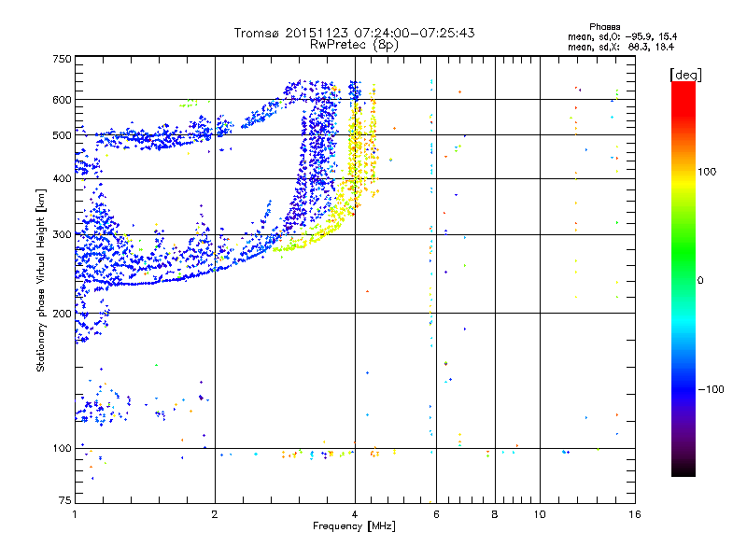
Task: Click the x-axis '1' tick label
Action: [75, 514]
